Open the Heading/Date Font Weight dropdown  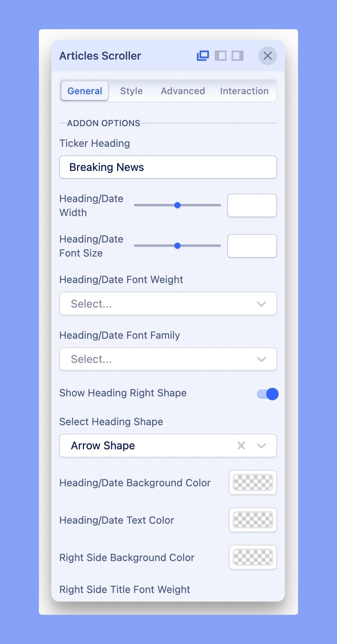click(168, 304)
